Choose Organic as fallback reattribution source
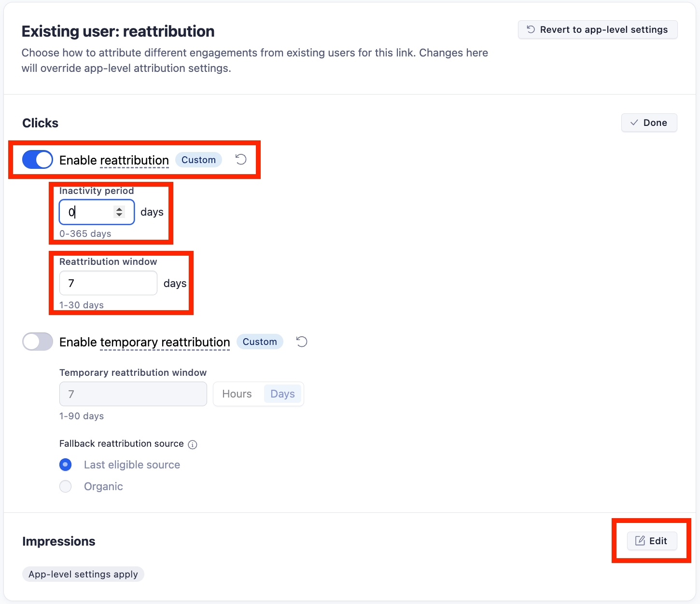 click(66, 486)
